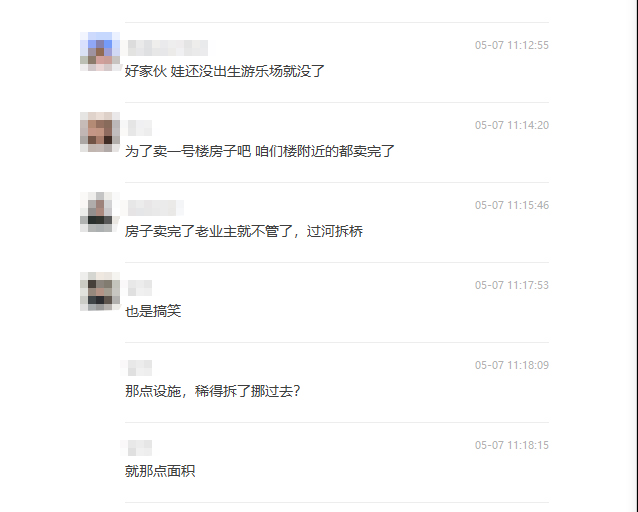This screenshot has width=638, height=512.
Task: Click the timestamp 05-07 11:15:46
Action: coord(512,205)
